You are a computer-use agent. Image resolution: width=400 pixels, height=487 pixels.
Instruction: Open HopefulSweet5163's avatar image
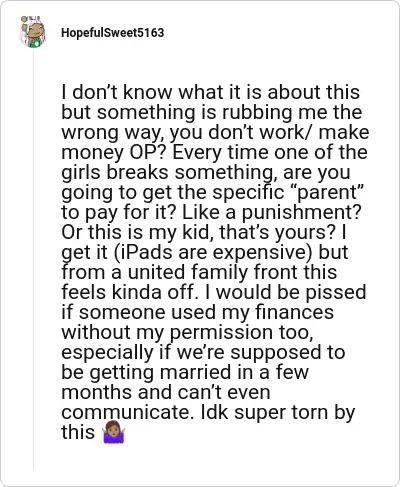[x=33, y=32]
